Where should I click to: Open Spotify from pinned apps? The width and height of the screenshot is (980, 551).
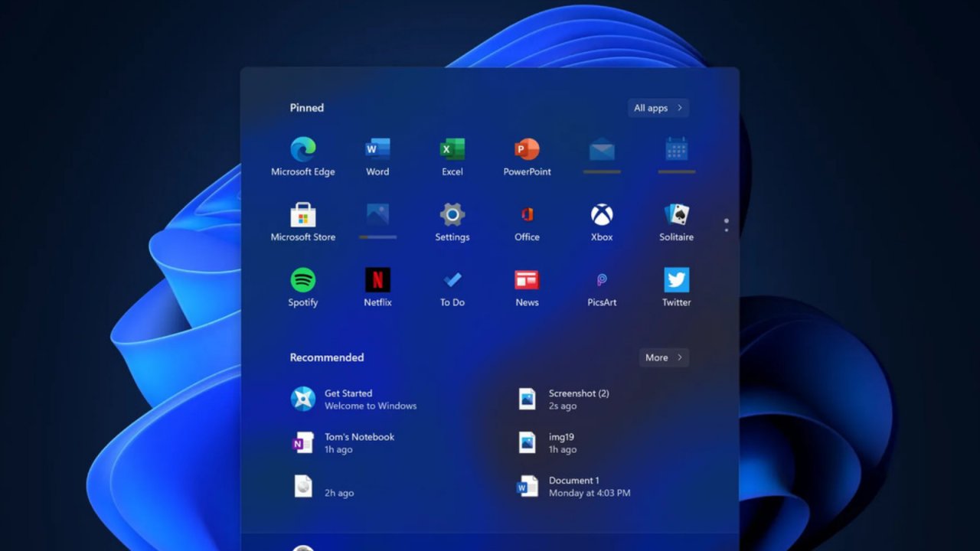303,280
